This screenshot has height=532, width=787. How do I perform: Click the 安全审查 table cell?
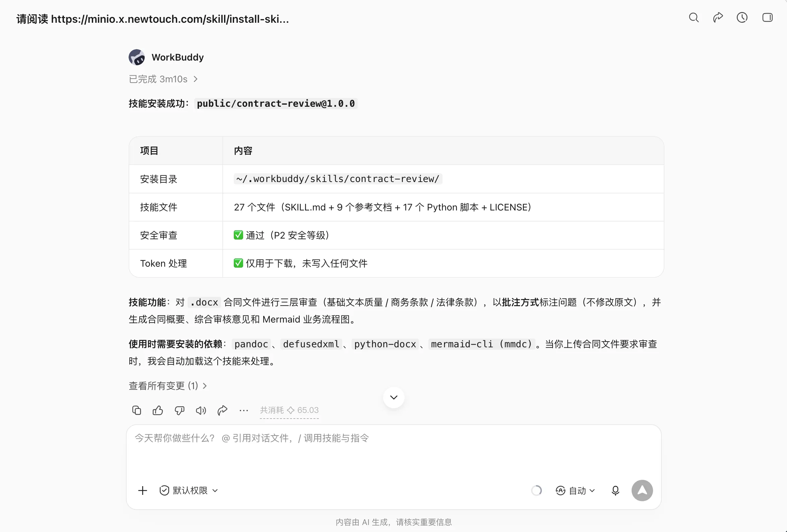tap(176, 235)
